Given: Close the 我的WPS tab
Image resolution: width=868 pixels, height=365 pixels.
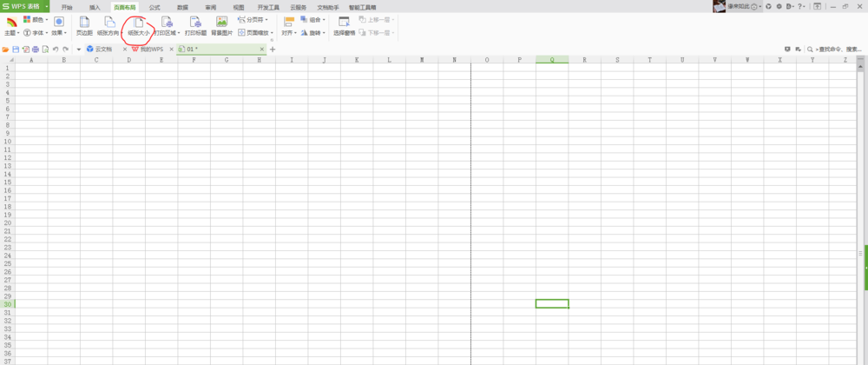Looking at the screenshot, I should tap(171, 50).
